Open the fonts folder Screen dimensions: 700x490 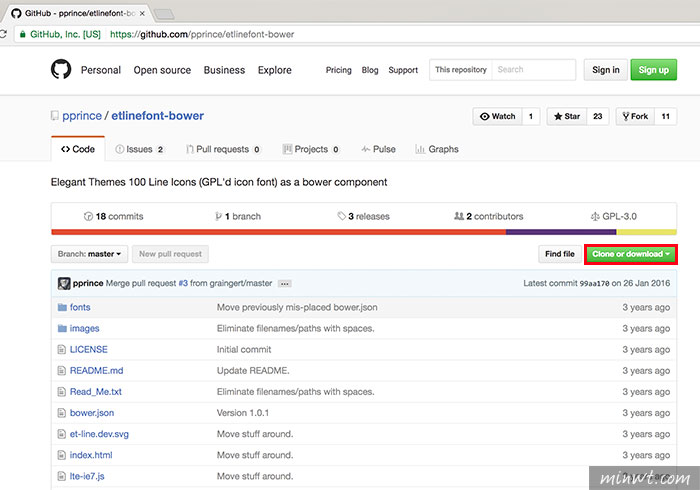[x=80, y=307]
